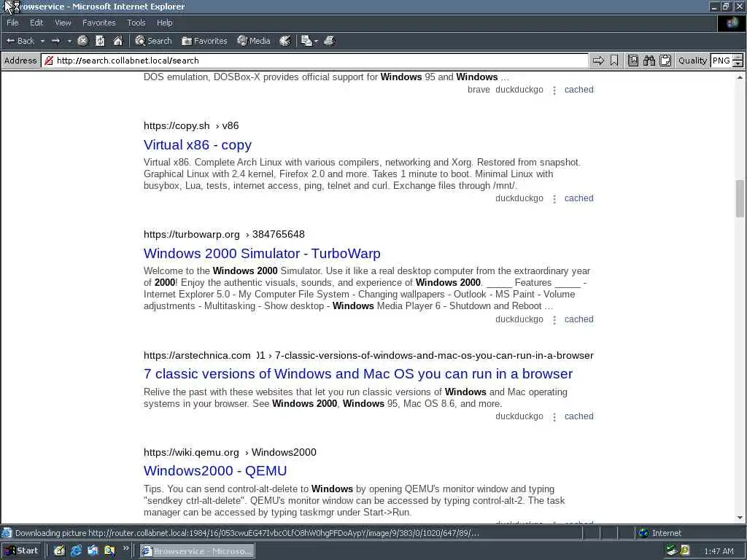Viewport: 747px width, 560px height.
Task: Open the Help menu
Action: pos(164,23)
